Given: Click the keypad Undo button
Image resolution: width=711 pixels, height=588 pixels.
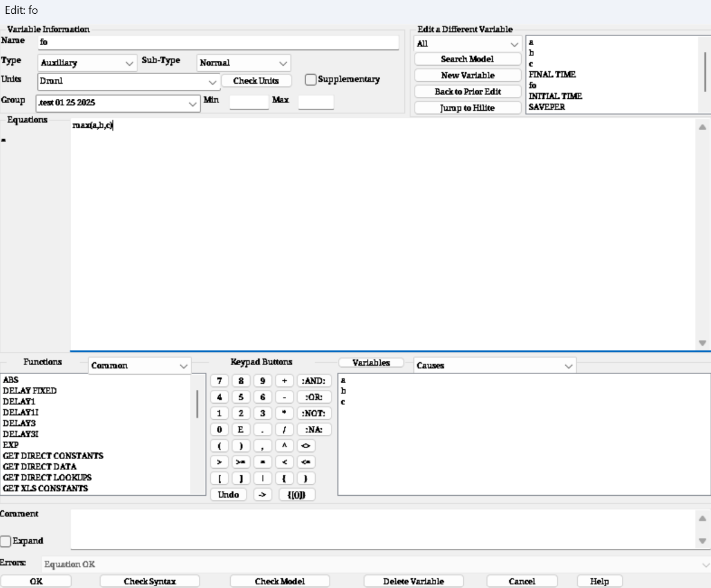Looking at the screenshot, I should 228,495.
